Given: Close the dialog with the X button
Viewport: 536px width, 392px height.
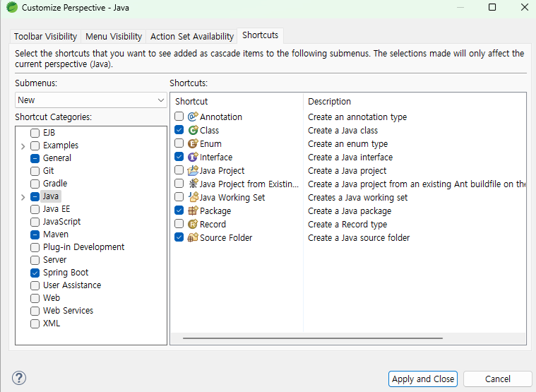Looking at the screenshot, I should pos(525,7).
